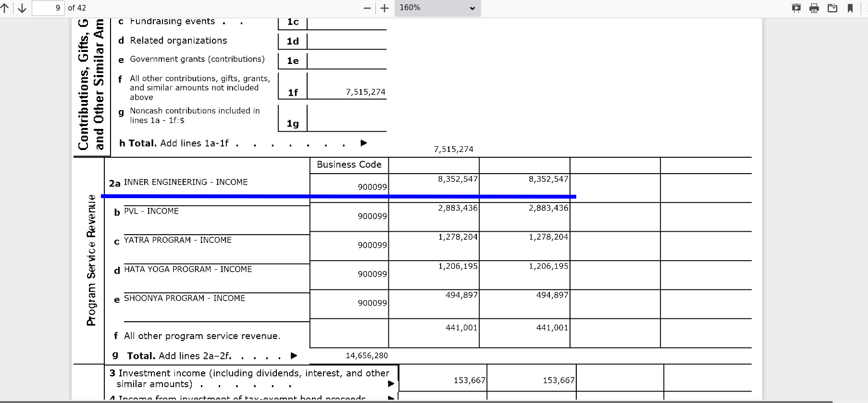Select INNER ENGINEERING - INCOME text
Screen dimensions: 868x403
(x=186, y=182)
